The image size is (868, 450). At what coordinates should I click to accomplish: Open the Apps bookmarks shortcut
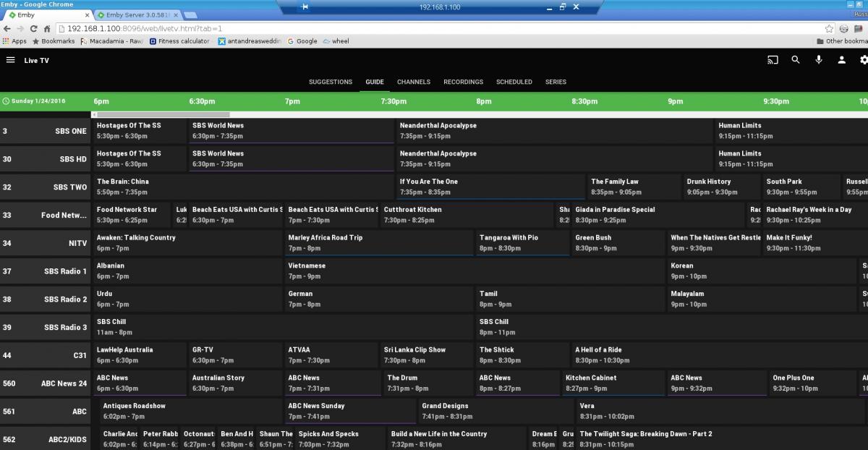(14, 41)
